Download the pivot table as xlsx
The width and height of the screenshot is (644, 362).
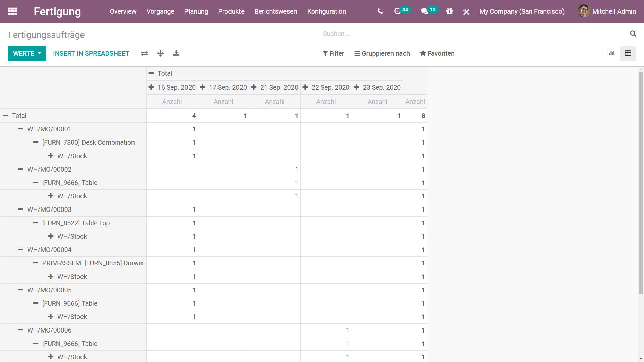tap(176, 53)
